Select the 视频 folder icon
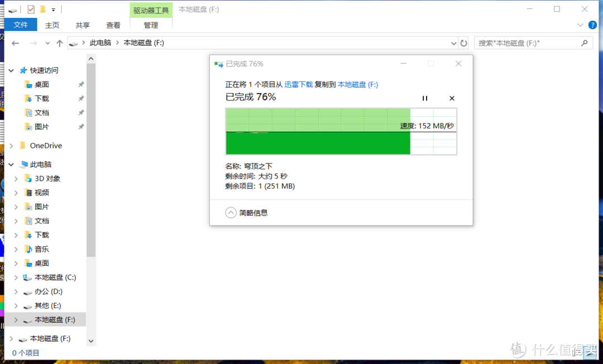603x364 pixels. 28,193
